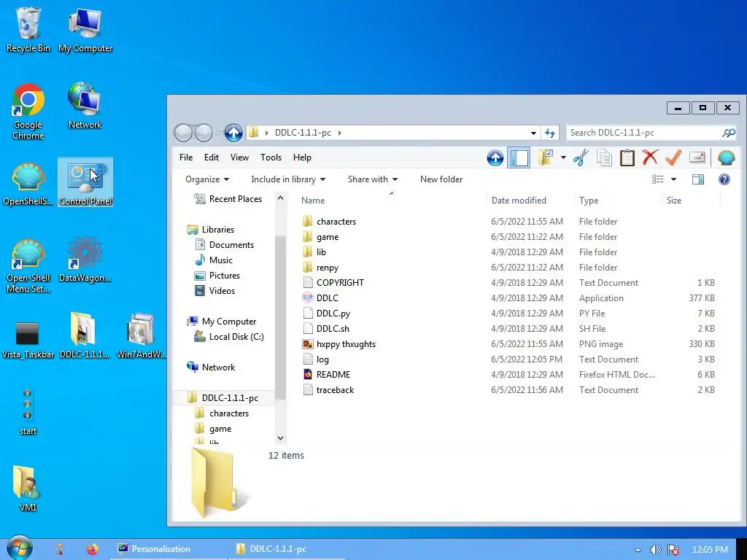Screen dimensions: 747x560
Task: Click the blue Up arrow next to address bar
Action: click(233, 133)
